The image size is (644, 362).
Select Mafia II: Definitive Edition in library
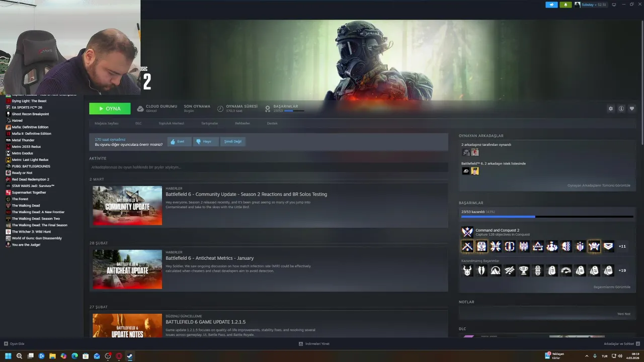[31, 134]
